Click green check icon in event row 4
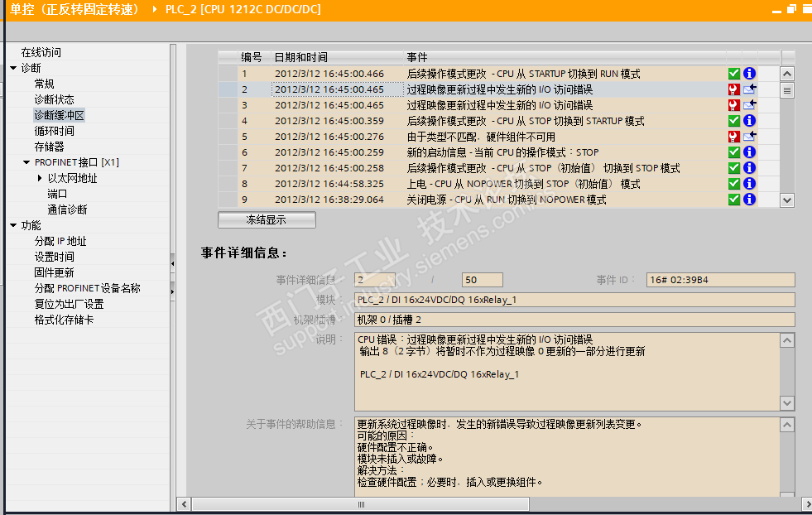 coord(734,121)
